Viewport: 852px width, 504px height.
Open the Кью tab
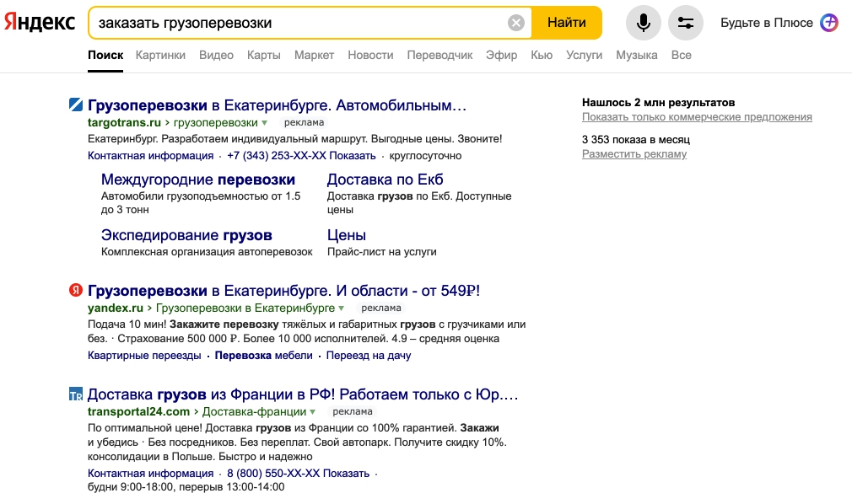point(542,55)
